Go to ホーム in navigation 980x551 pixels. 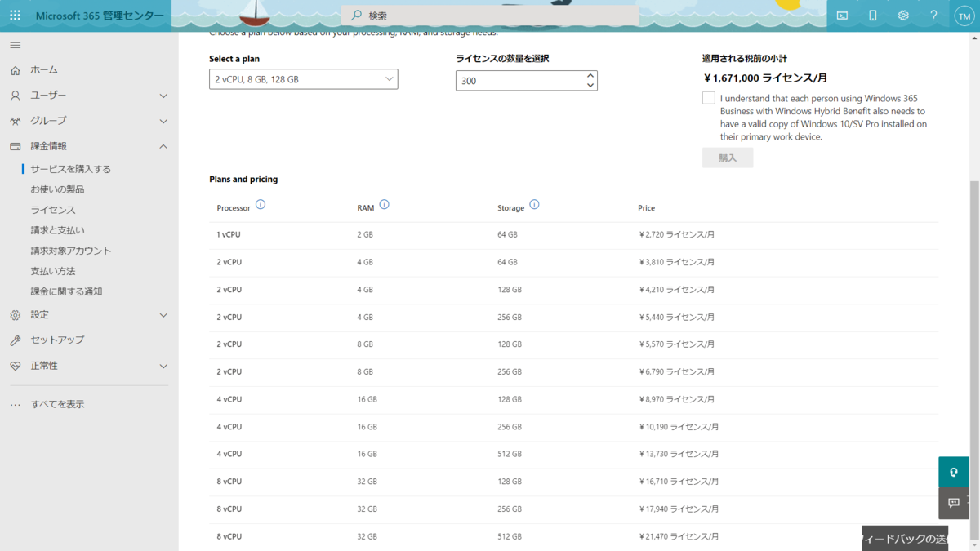[x=44, y=70]
